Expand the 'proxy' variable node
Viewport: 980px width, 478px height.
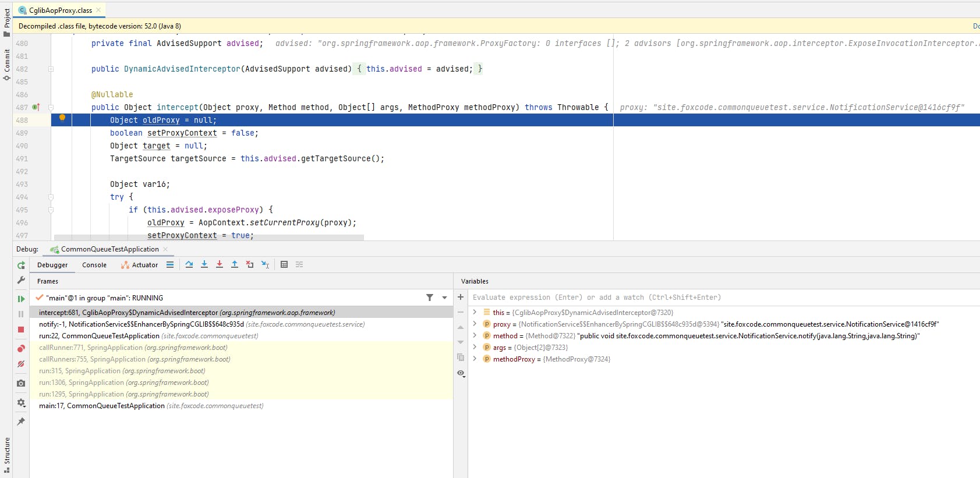(x=475, y=324)
